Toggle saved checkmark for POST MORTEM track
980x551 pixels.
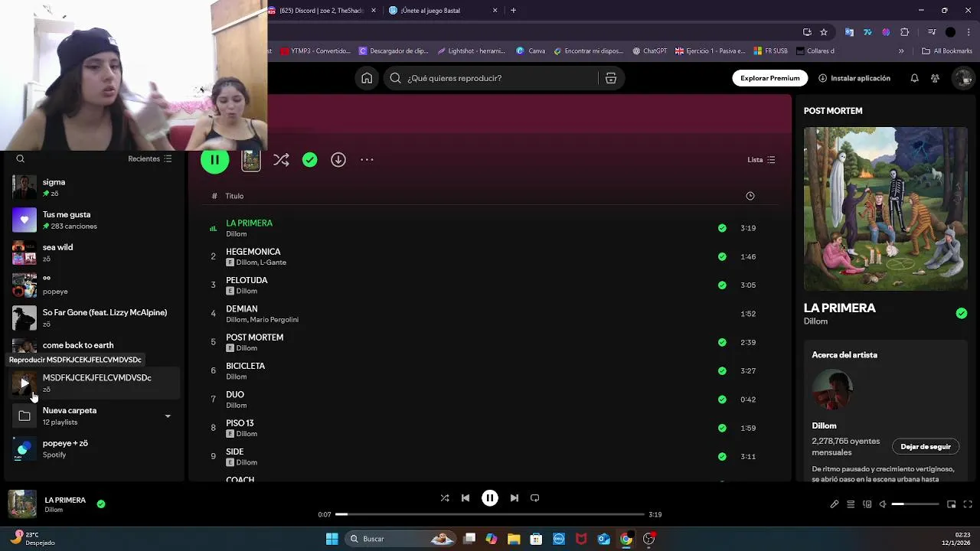coord(722,342)
